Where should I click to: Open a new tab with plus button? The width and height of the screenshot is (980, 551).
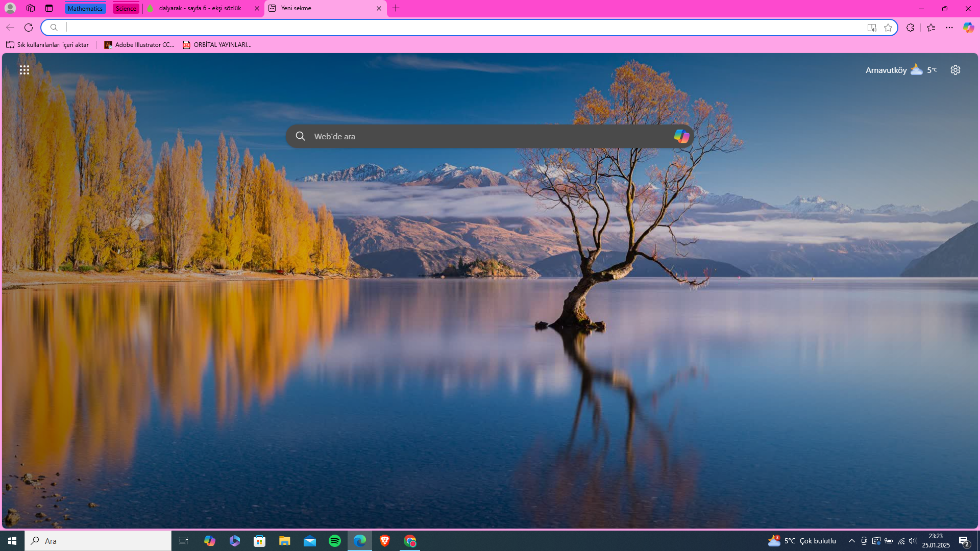[x=396, y=8]
